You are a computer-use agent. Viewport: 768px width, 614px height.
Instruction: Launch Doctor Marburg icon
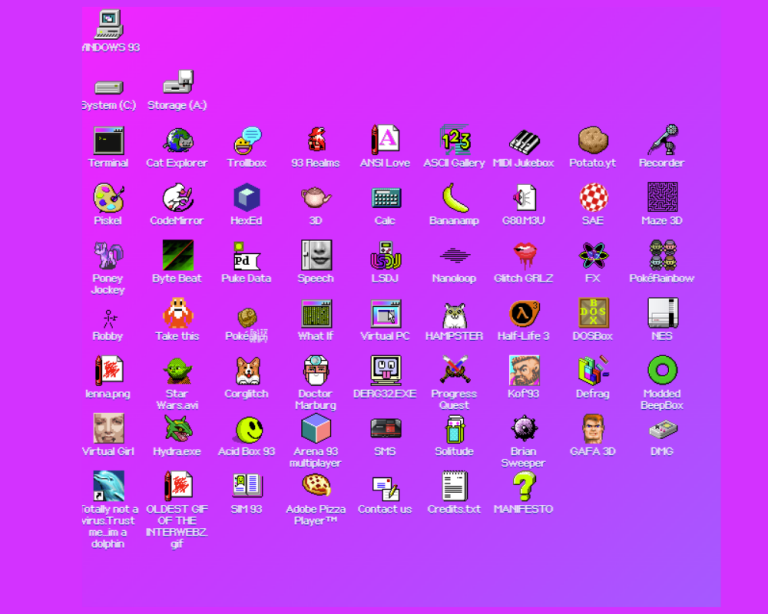point(316,371)
